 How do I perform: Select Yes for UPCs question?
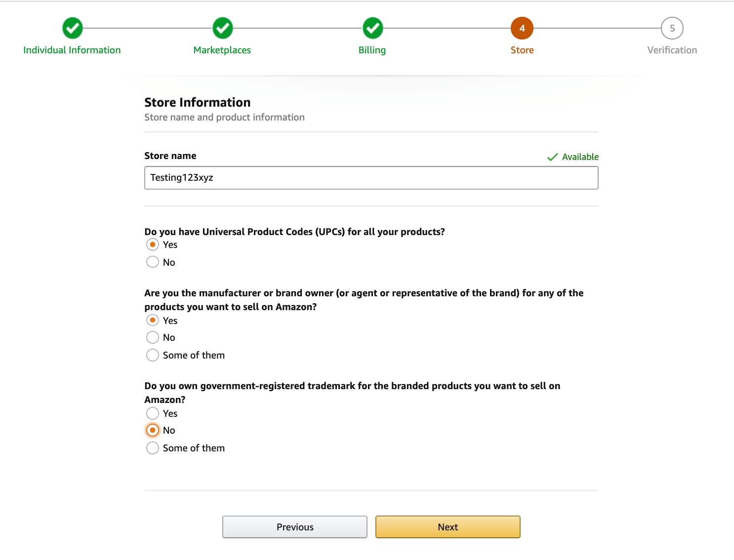click(153, 244)
